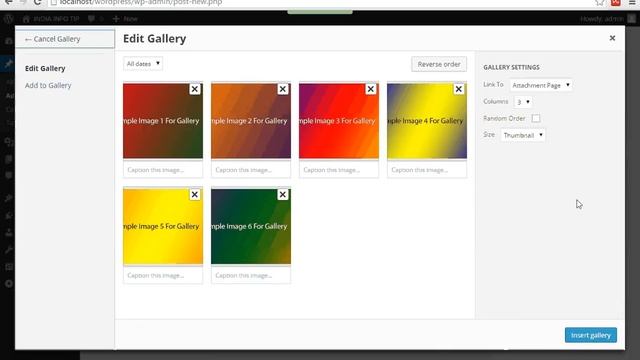Select Edit Gallery in sidebar
The width and height of the screenshot is (640, 360).
point(45,68)
